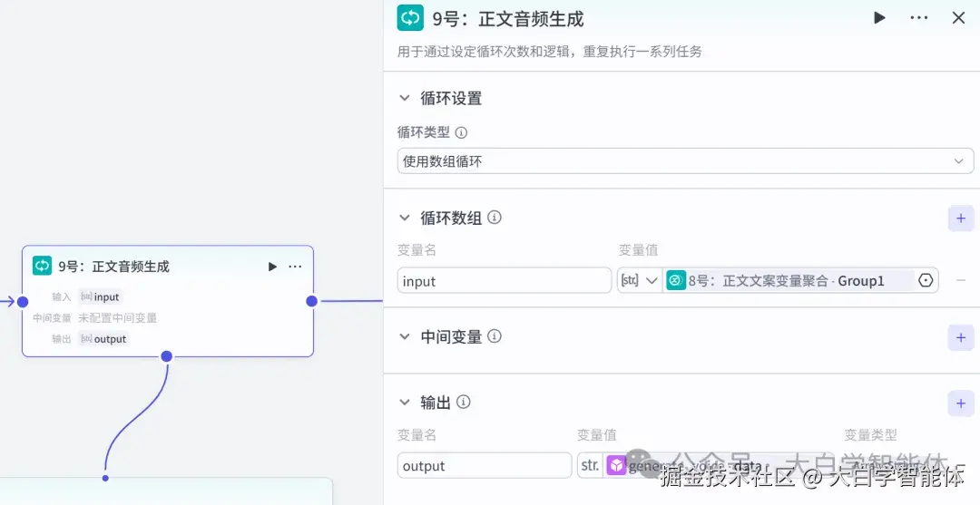Run the node from the panel header play button
980x505 pixels.
(x=879, y=18)
